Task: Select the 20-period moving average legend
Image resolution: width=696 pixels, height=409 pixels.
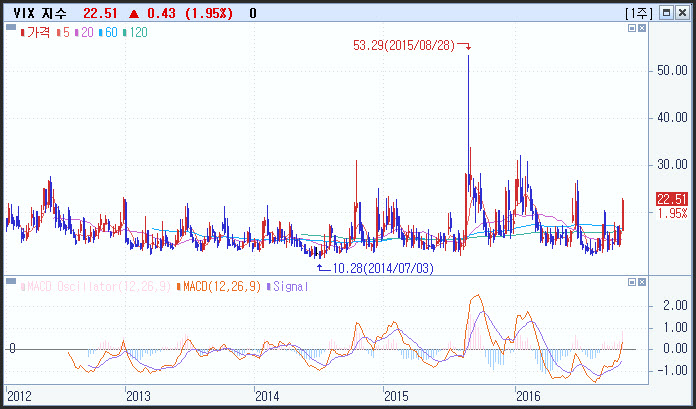Action: click(x=84, y=32)
